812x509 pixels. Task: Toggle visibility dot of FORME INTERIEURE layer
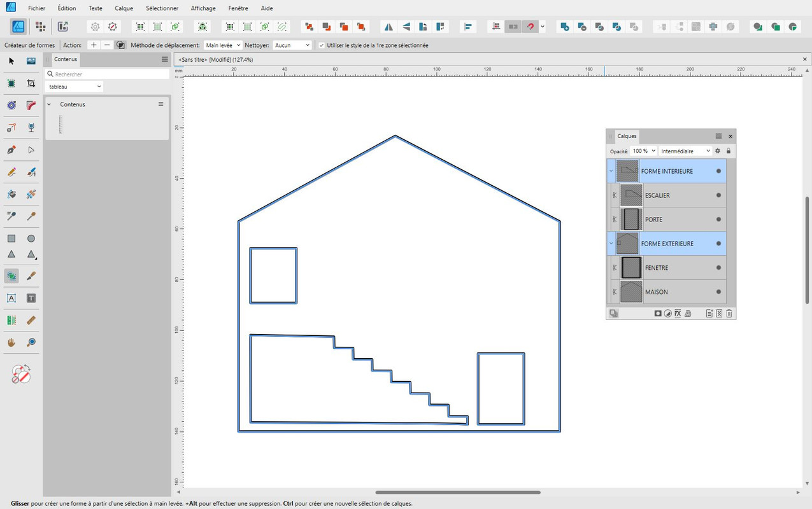pos(718,171)
